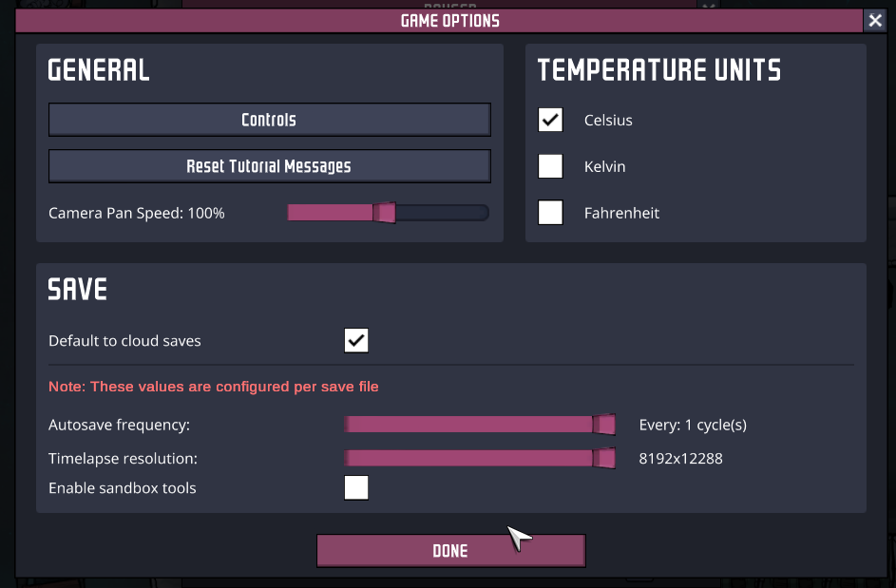Click the Kelvin label text

604,167
